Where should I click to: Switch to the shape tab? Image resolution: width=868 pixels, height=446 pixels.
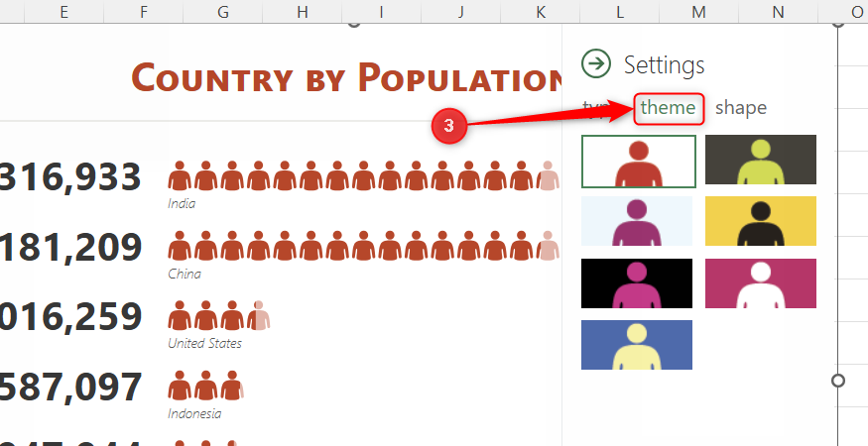[741, 107]
